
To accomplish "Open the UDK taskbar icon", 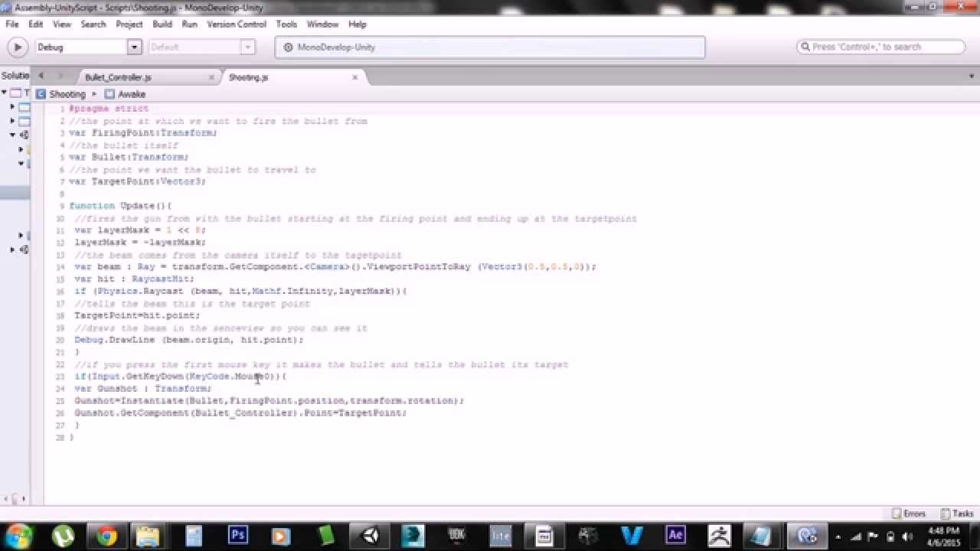I will [457, 536].
